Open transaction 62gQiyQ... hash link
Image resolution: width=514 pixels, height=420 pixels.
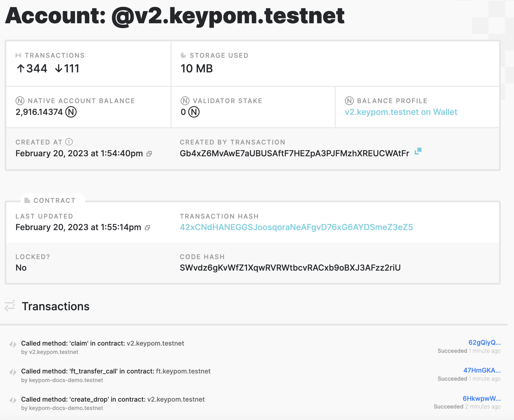[x=484, y=342]
